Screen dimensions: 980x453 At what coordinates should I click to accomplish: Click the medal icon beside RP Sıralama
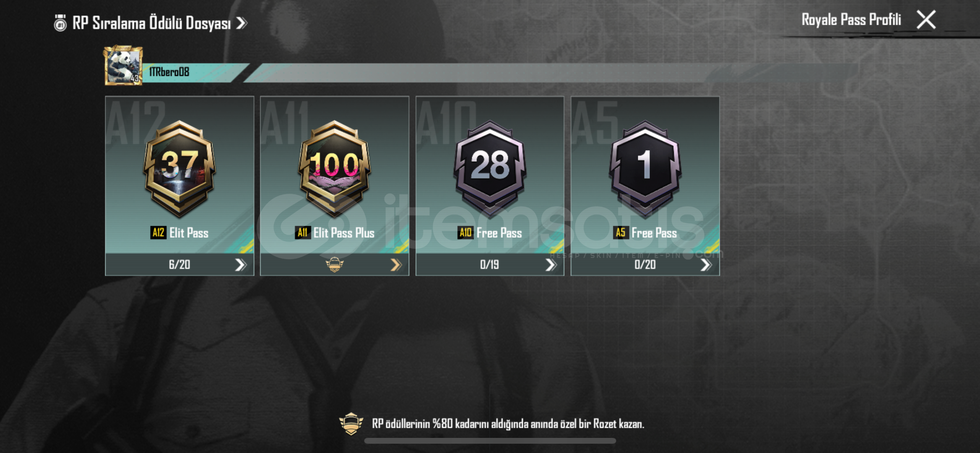point(60,23)
